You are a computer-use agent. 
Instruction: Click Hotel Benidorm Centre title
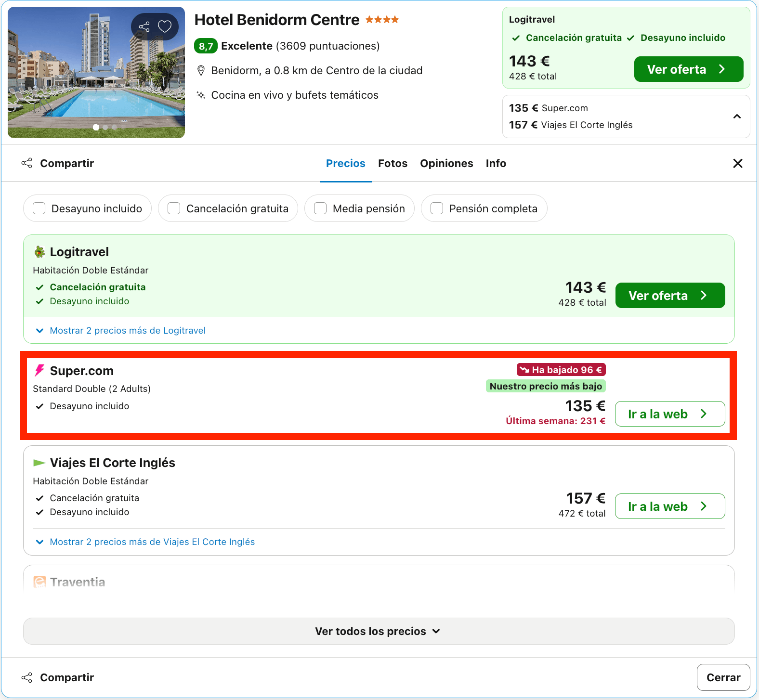tap(277, 20)
